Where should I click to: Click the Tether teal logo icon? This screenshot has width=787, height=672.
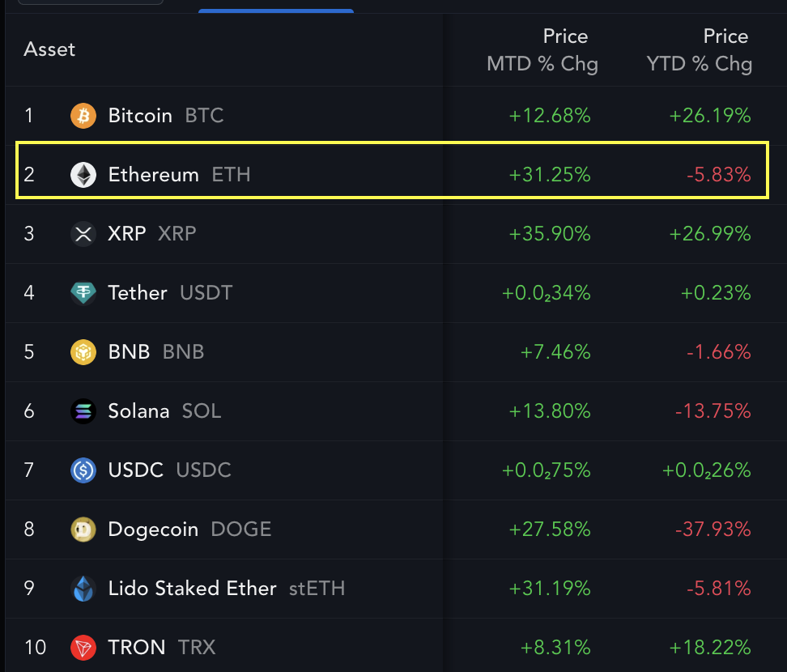[82, 292]
